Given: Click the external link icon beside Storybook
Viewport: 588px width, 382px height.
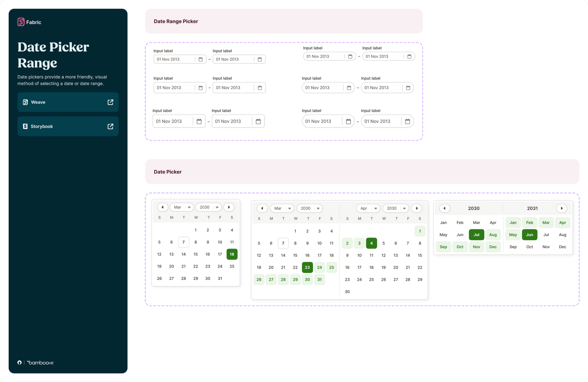Looking at the screenshot, I should tap(110, 126).
